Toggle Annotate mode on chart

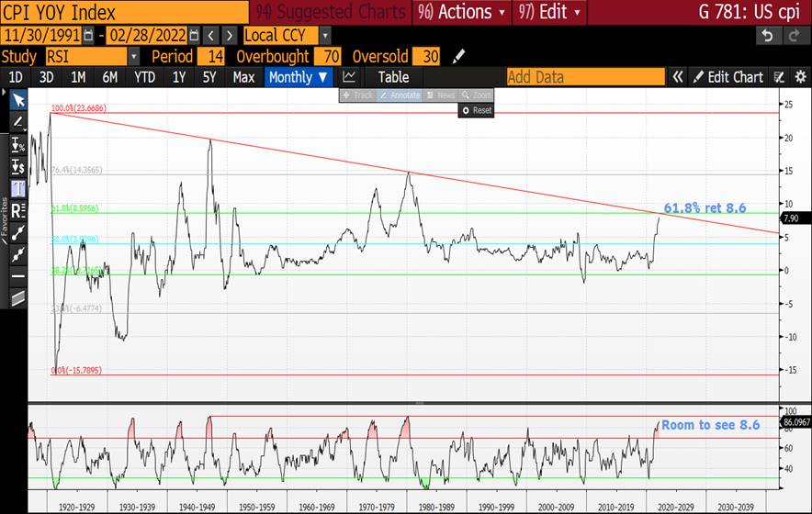tap(400, 95)
